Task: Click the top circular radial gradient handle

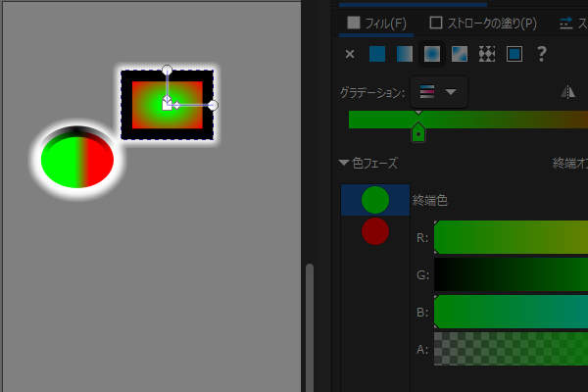Action: click(167, 70)
